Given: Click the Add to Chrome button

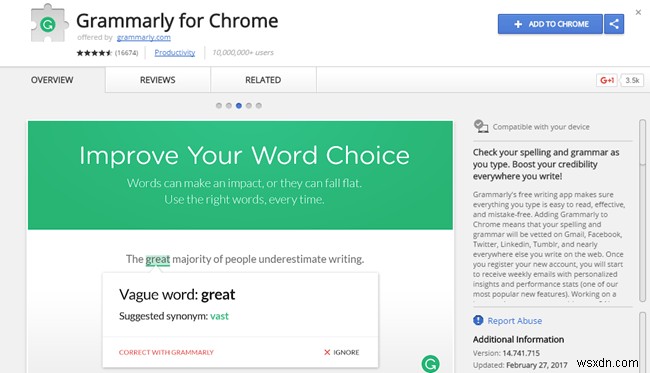Looking at the screenshot, I should click(x=550, y=24).
